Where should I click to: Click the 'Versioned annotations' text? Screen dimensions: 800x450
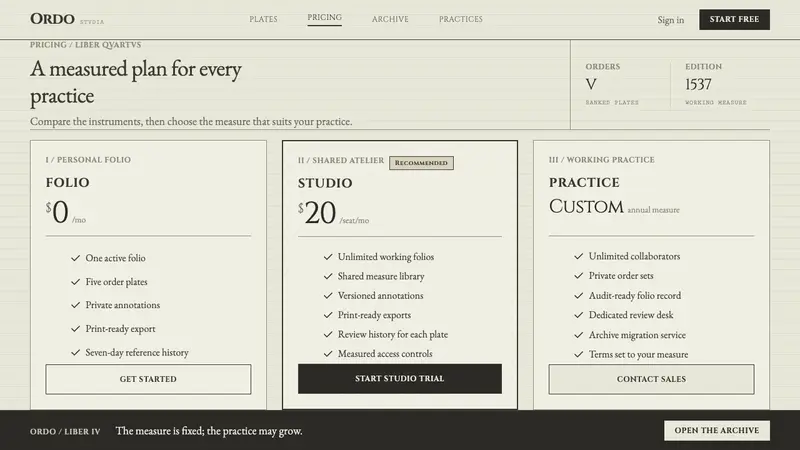pos(381,295)
